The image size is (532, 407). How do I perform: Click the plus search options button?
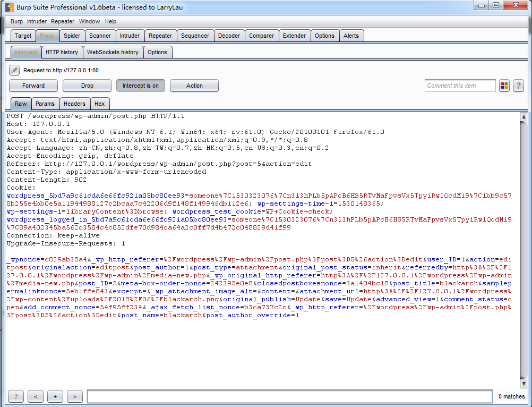55,396
